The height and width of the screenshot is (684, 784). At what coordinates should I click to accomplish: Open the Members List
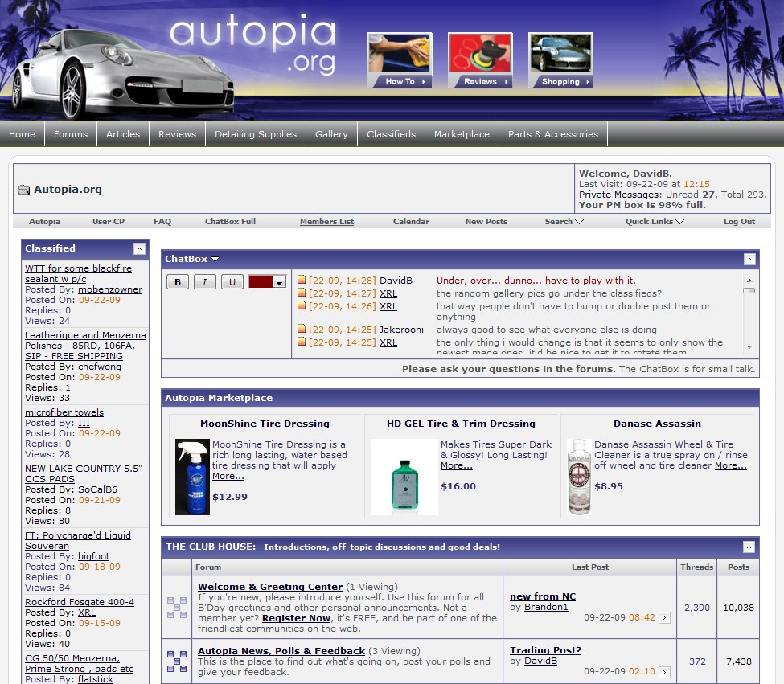[326, 221]
